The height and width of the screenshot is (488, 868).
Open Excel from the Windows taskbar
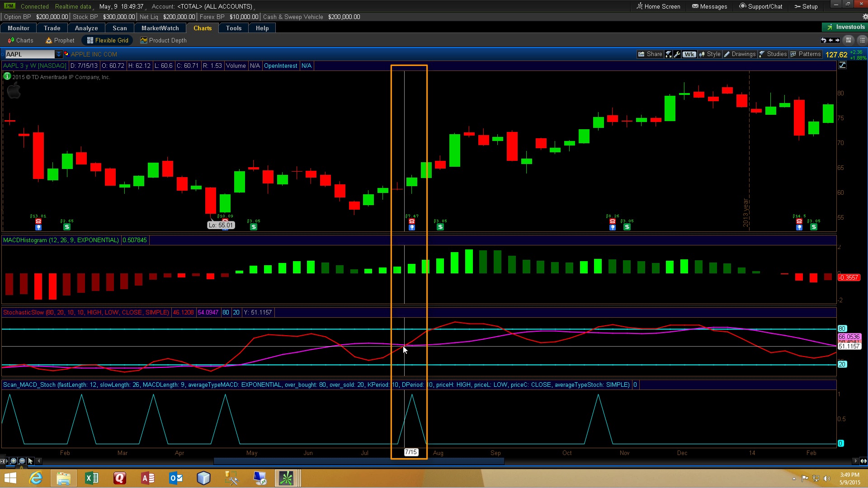coord(92,478)
